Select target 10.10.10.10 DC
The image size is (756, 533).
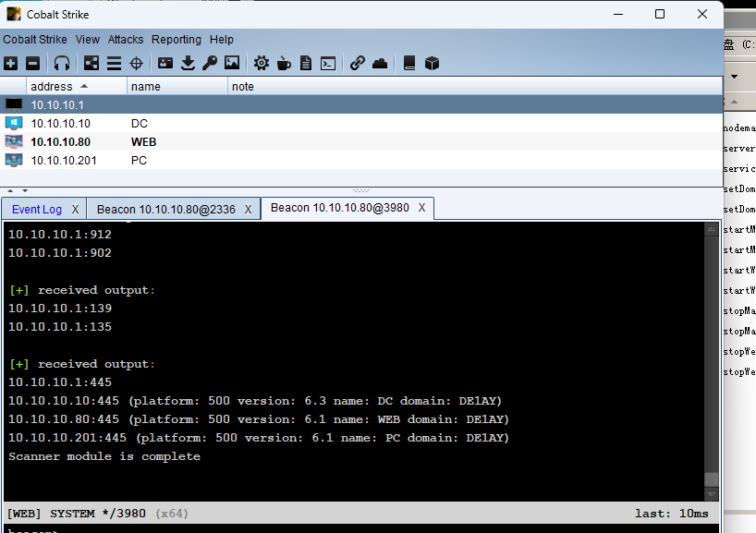click(x=361, y=124)
